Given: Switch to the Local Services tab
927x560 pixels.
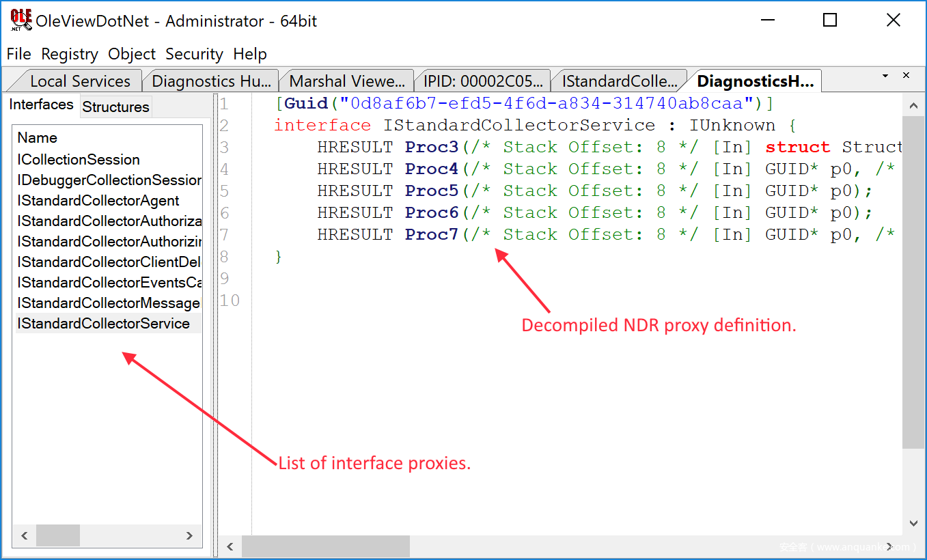Looking at the screenshot, I should point(80,81).
